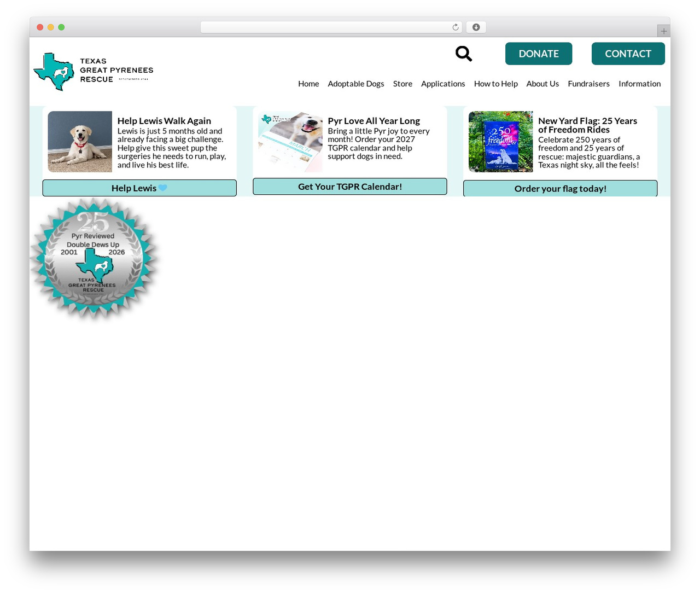Open a new browser tab with plus
The width and height of the screenshot is (700, 593).
663,31
